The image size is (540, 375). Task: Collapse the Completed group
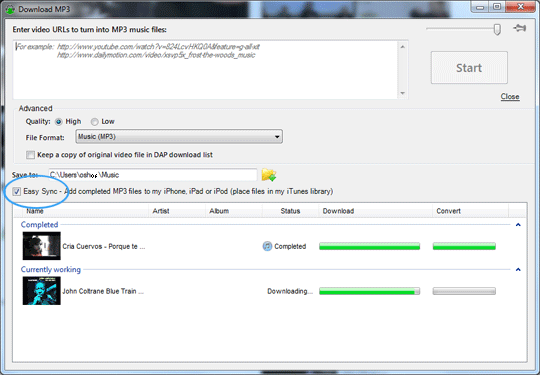(x=518, y=225)
